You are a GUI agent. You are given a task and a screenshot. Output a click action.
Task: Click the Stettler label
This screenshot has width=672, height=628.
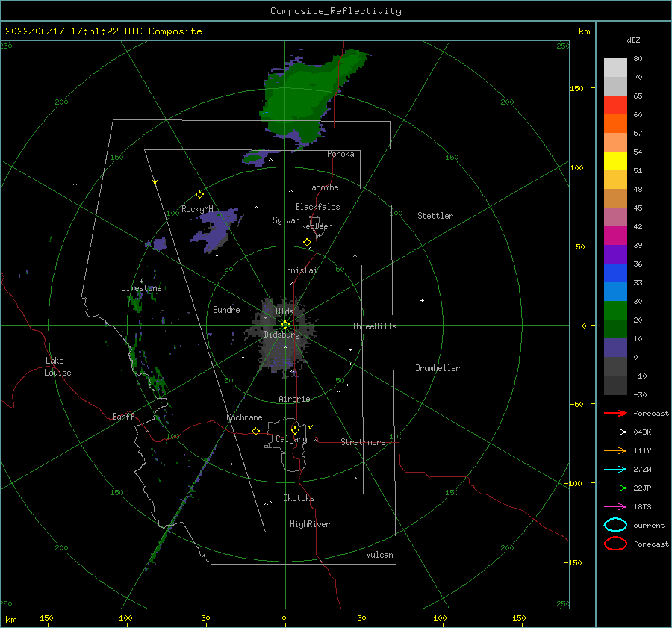click(435, 216)
